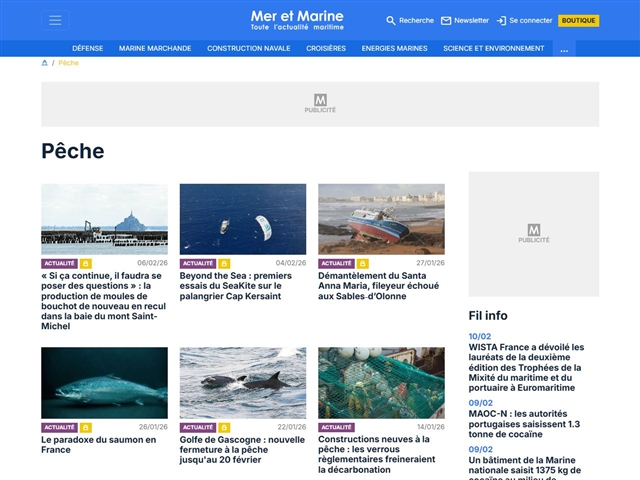Click the Pêche breadcrumb link
This screenshot has width=640, height=480.
click(x=68, y=63)
